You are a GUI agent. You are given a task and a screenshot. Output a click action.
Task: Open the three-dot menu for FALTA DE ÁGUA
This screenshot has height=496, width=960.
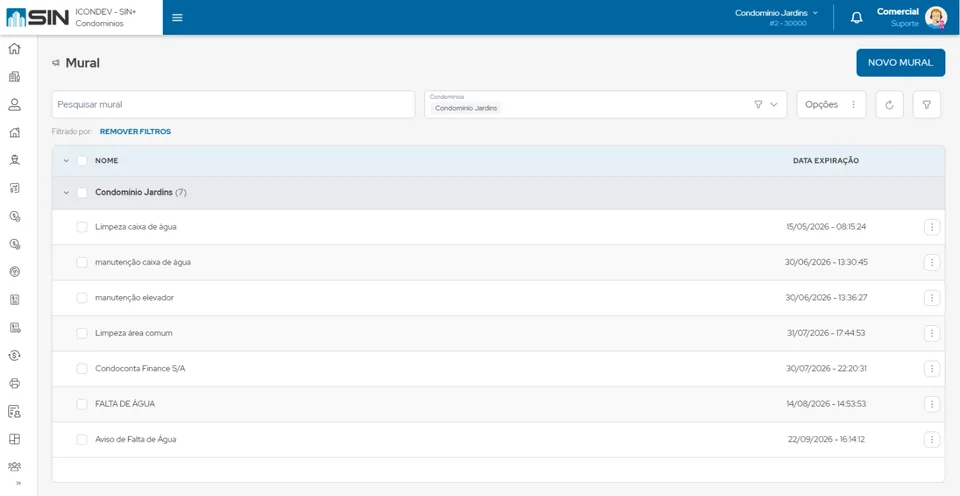[931, 404]
